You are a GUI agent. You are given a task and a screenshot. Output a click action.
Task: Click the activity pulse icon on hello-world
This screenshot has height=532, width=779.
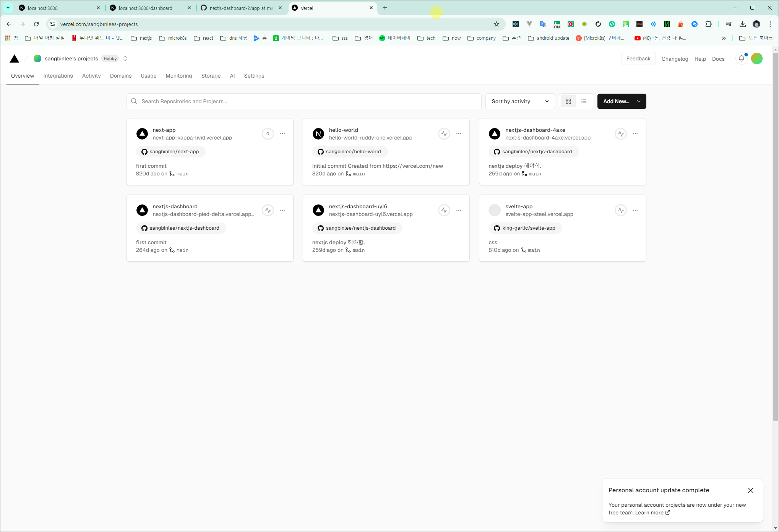(x=444, y=134)
